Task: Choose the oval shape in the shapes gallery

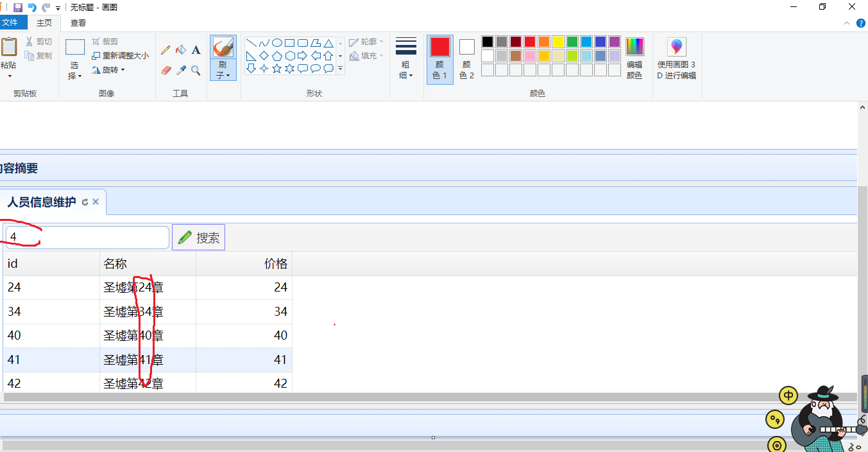Action: tap(277, 42)
